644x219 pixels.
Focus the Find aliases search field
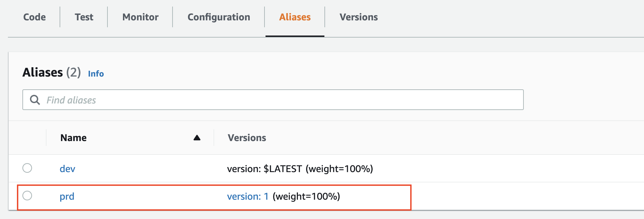(x=273, y=100)
